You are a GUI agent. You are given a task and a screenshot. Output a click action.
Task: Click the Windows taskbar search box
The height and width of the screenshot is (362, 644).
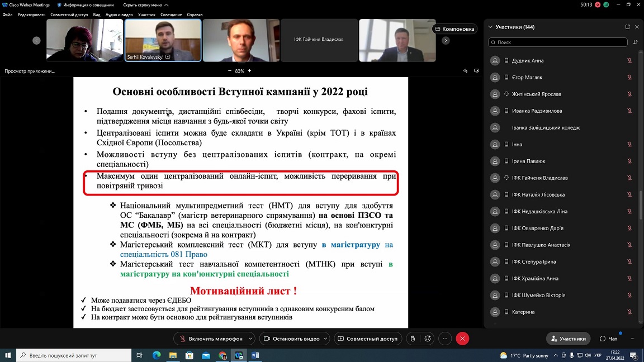tap(74, 355)
